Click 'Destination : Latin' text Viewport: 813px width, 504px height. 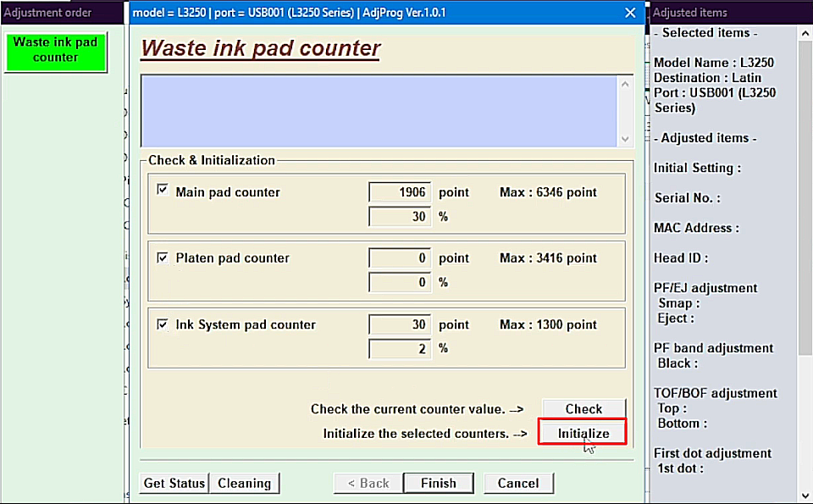pos(707,78)
